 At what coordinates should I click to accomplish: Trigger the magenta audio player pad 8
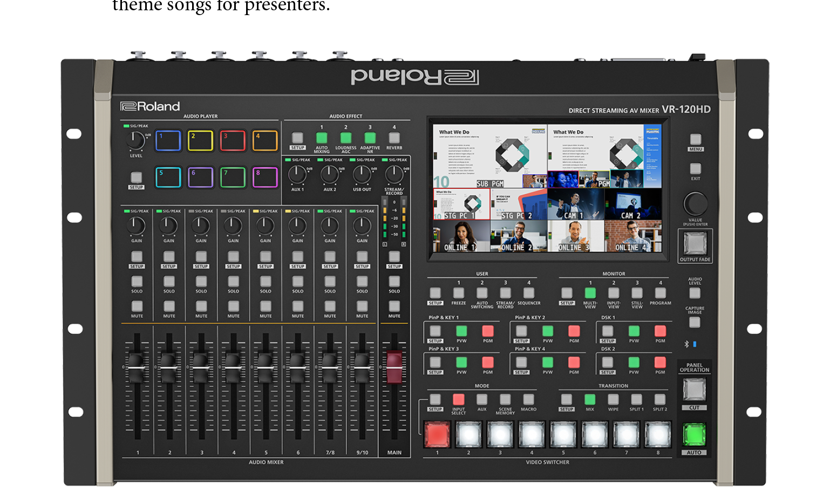tap(265, 178)
